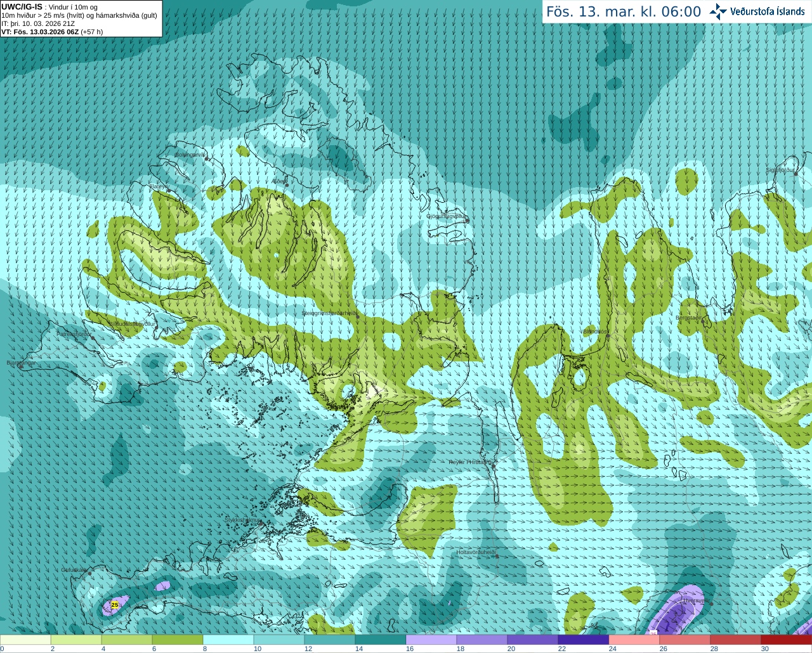This screenshot has width=812, height=653.
Task: Click the 20–22 m/s purple legend swatch
Action: (x=533, y=640)
